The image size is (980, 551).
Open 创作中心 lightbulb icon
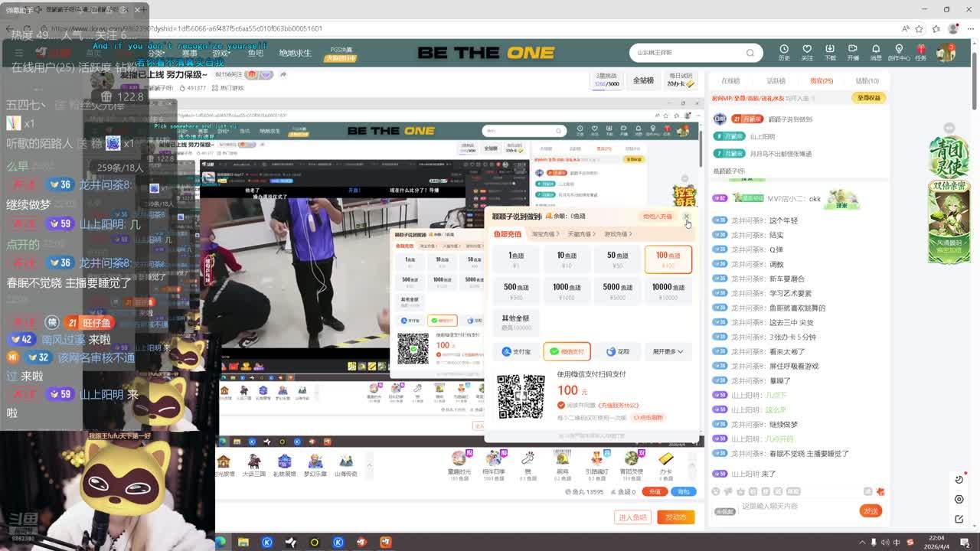(898, 50)
